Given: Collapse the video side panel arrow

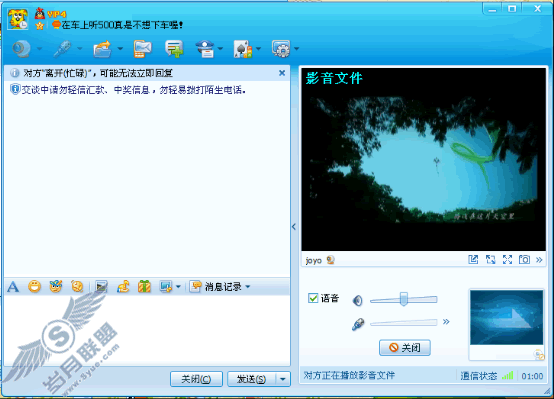Looking at the screenshot, I should point(294,227).
